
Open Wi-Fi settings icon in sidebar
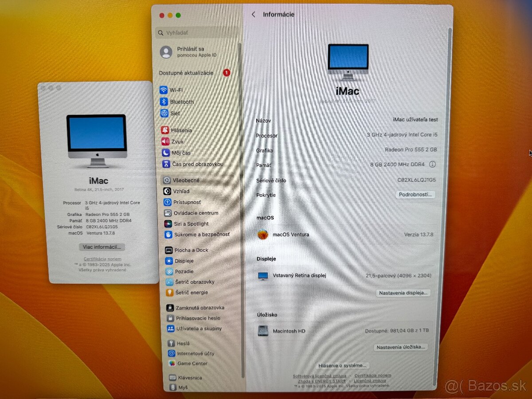click(x=164, y=90)
